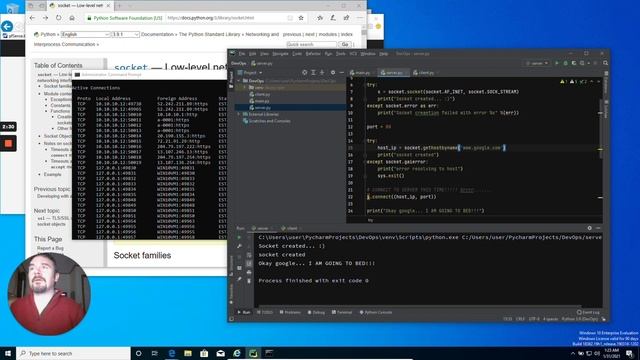Viewport: 640px width, 360px height.
Task: Click the Debug bug icon in PyCharm toolbar
Action: [x=565, y=63]
